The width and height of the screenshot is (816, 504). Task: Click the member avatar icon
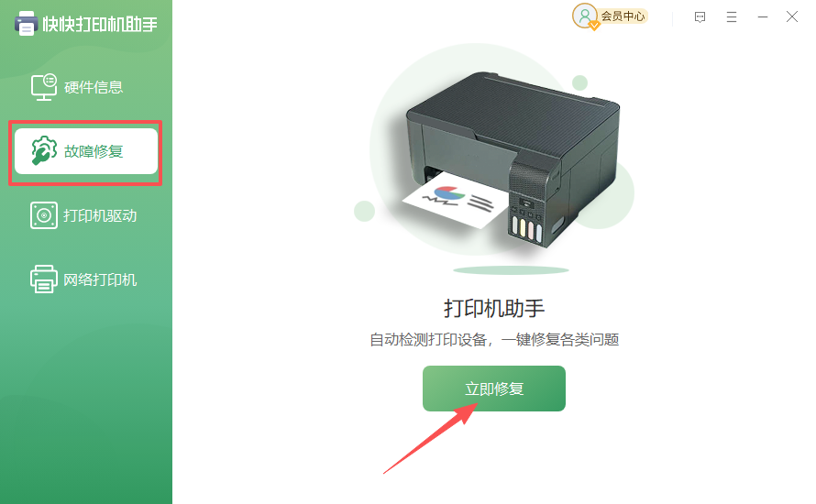586,16
